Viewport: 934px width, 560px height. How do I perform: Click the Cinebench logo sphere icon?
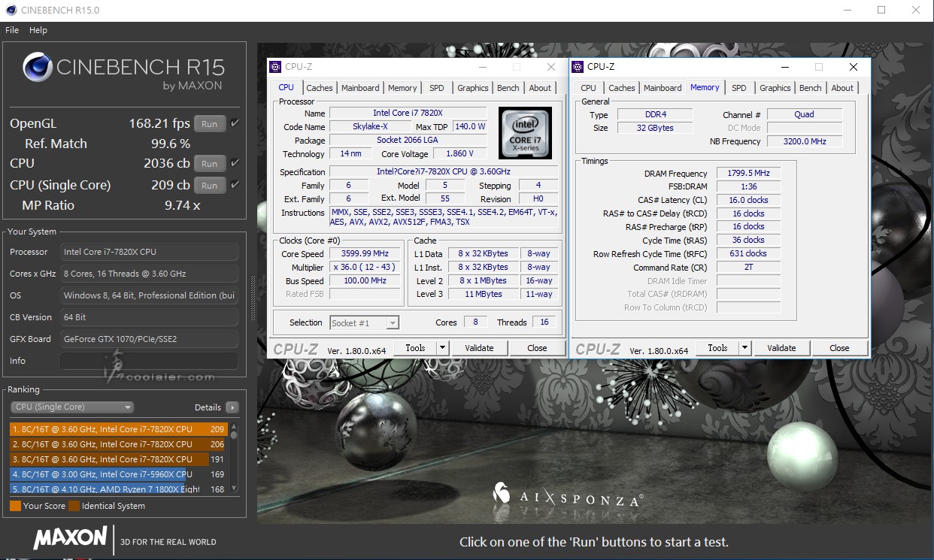pos(38,68)
